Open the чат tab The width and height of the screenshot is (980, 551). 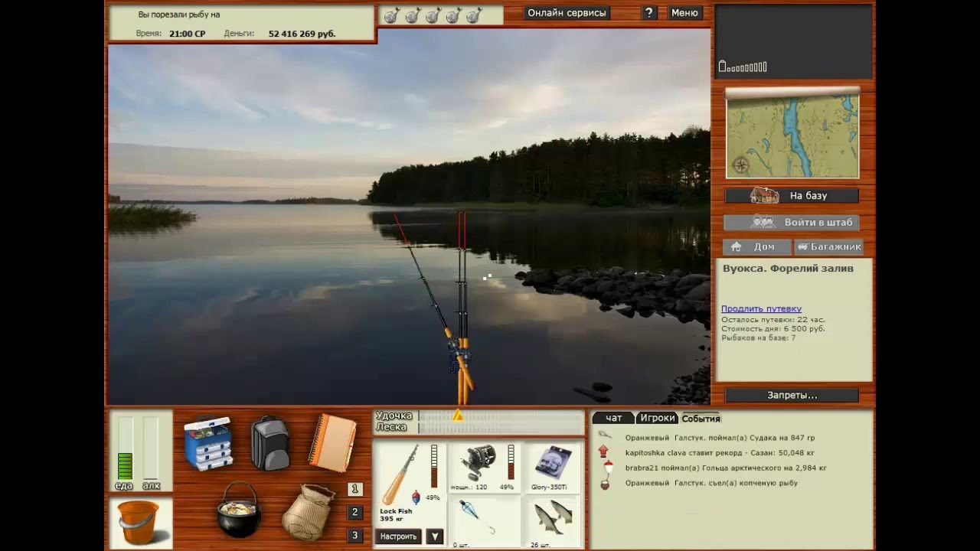pos(613,418)
